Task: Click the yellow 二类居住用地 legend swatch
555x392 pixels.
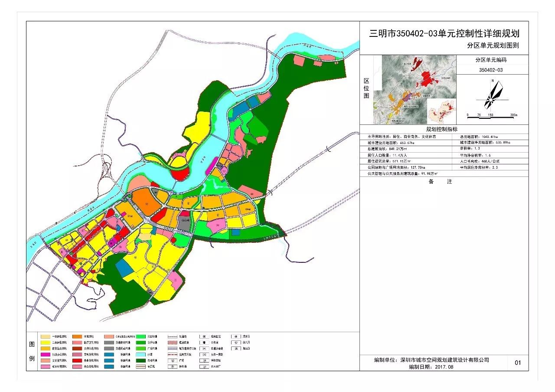Action: tap(45, 342)
